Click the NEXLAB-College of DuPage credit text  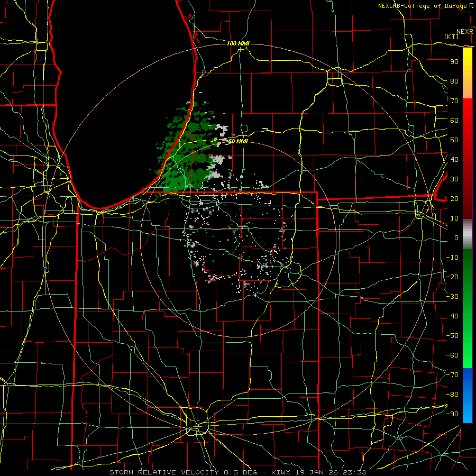422,6
